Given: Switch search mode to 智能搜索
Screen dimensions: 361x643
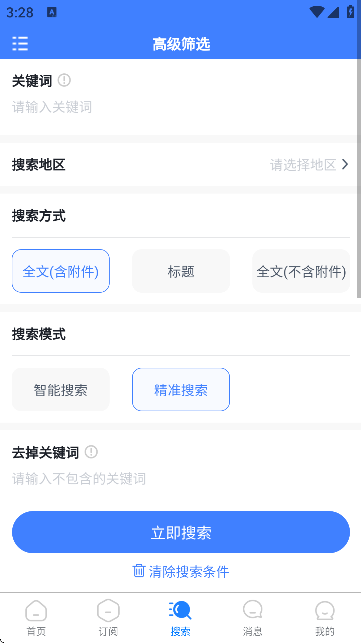Looking at the screenshot, I should coord(61,390).
